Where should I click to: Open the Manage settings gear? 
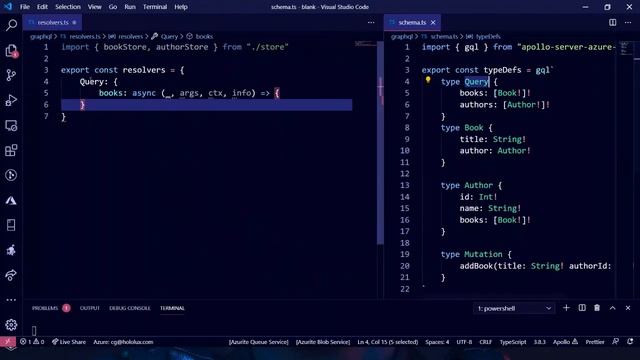[11, 325]
